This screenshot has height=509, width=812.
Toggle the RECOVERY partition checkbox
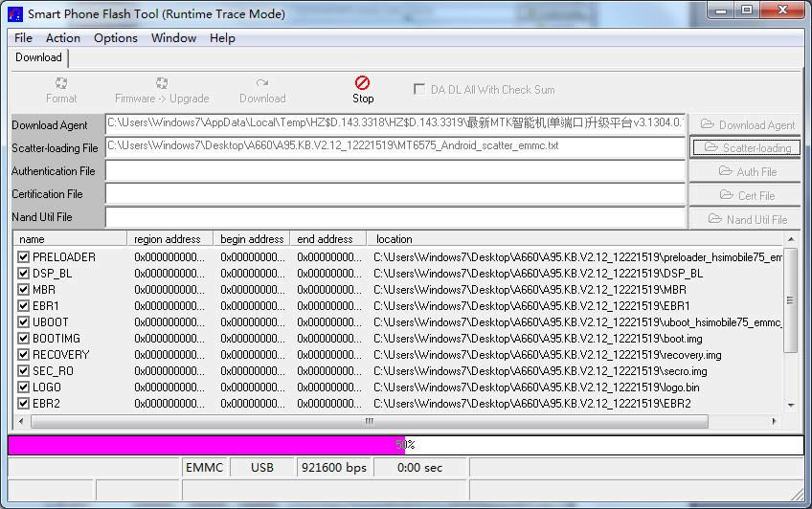[24, 355]
